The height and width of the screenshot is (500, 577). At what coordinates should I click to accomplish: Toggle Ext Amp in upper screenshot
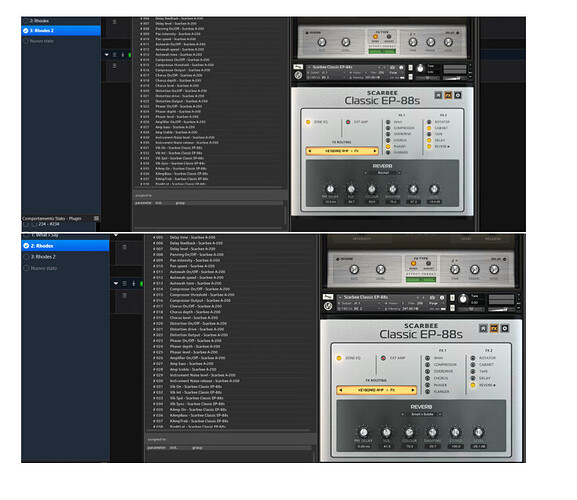pos(348,122)
